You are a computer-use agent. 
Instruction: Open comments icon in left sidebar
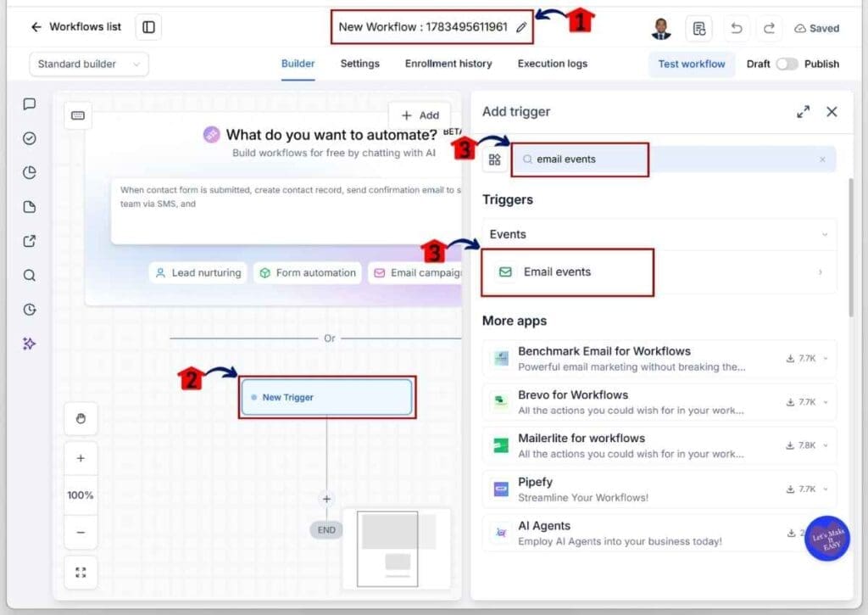point(30,104)
